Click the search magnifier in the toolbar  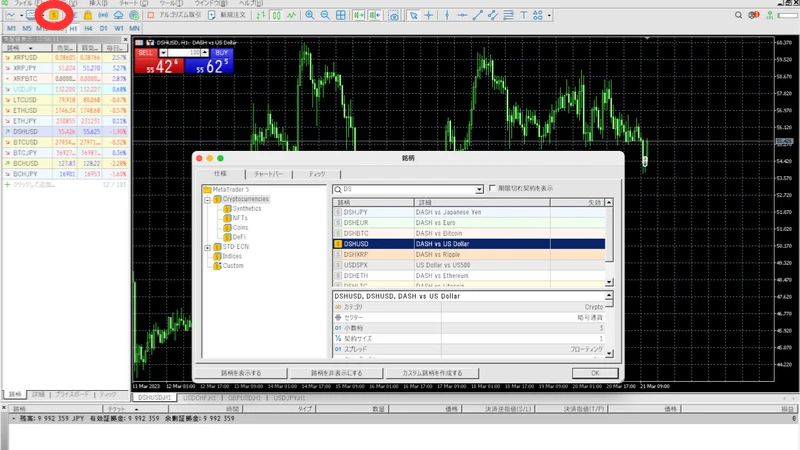738,15
